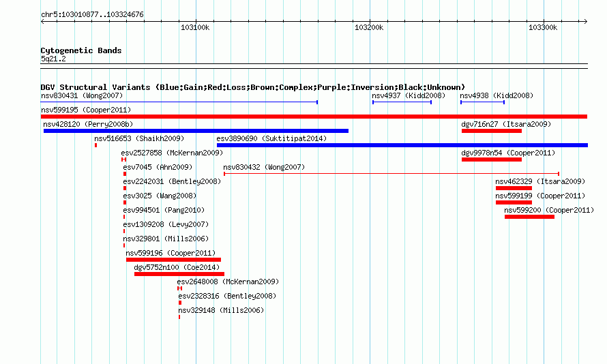Click the 103200k ruler tick label
Viewport: 607px width, 364px height.
click(369, 27)
